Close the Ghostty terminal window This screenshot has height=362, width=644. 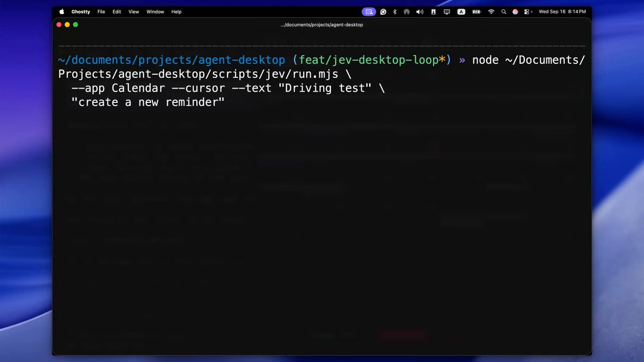pyautogui.click(x=59, y=25)
